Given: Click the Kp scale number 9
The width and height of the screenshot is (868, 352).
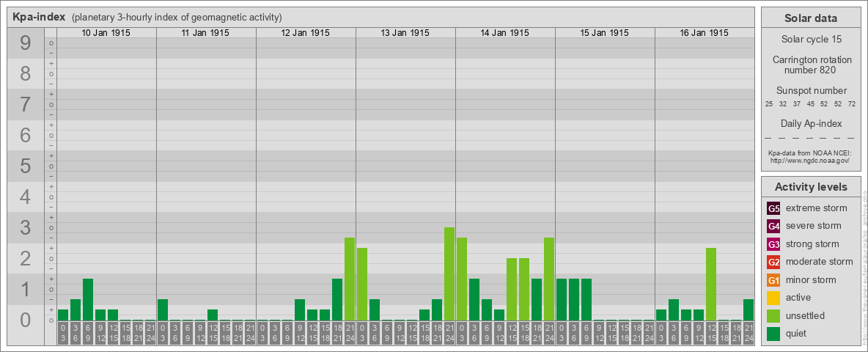Looking at the screenshot, I should pyautogui.click(x=25, y=43).
